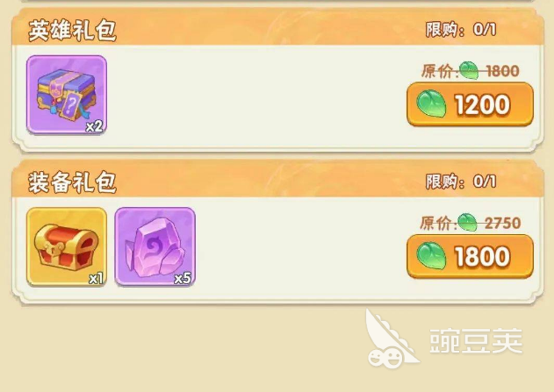Tap the purple hero chest icon

67,95
